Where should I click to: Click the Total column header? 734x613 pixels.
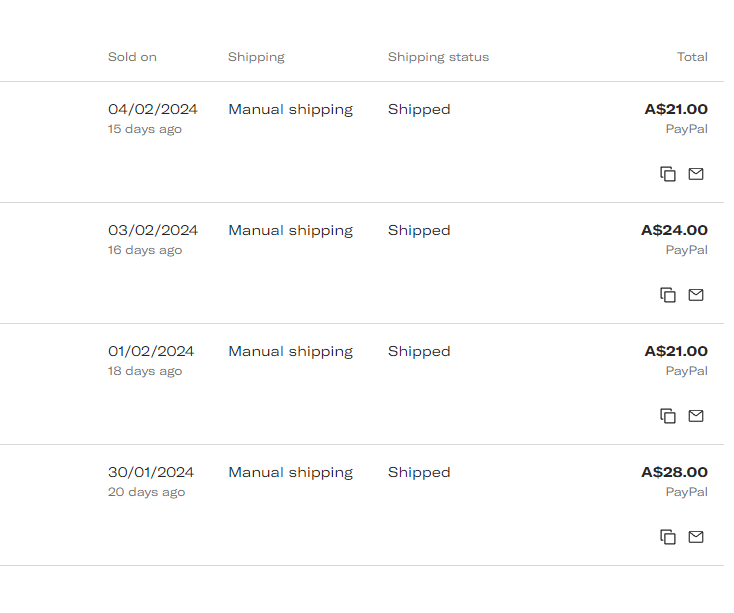tap(692, 57)
